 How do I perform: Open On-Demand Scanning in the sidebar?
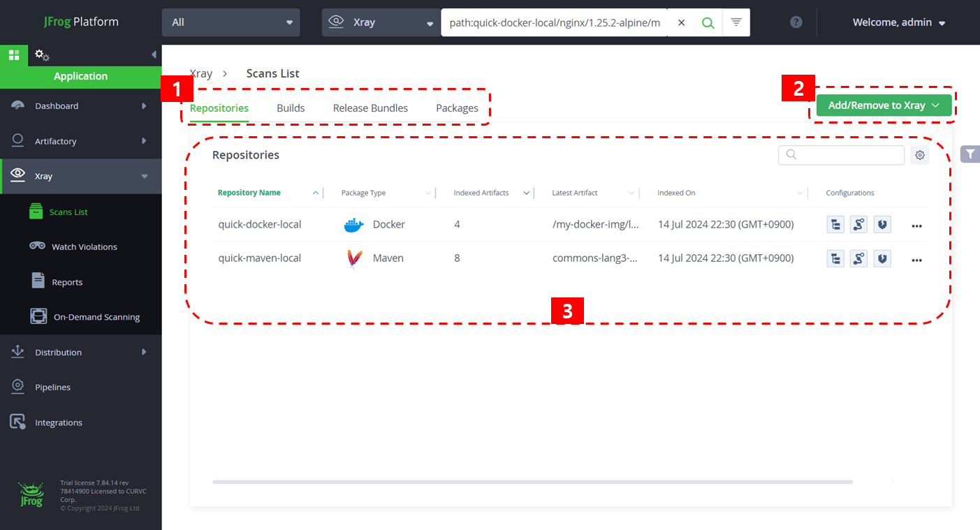(x=96, y=317)
